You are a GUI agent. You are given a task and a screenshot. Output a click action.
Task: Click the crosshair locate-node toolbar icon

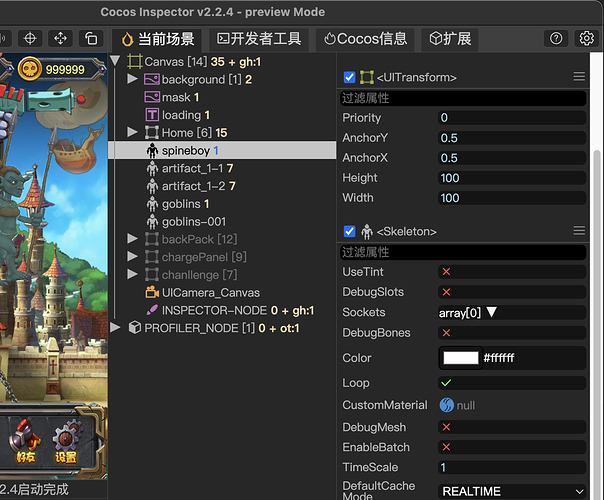30,39
